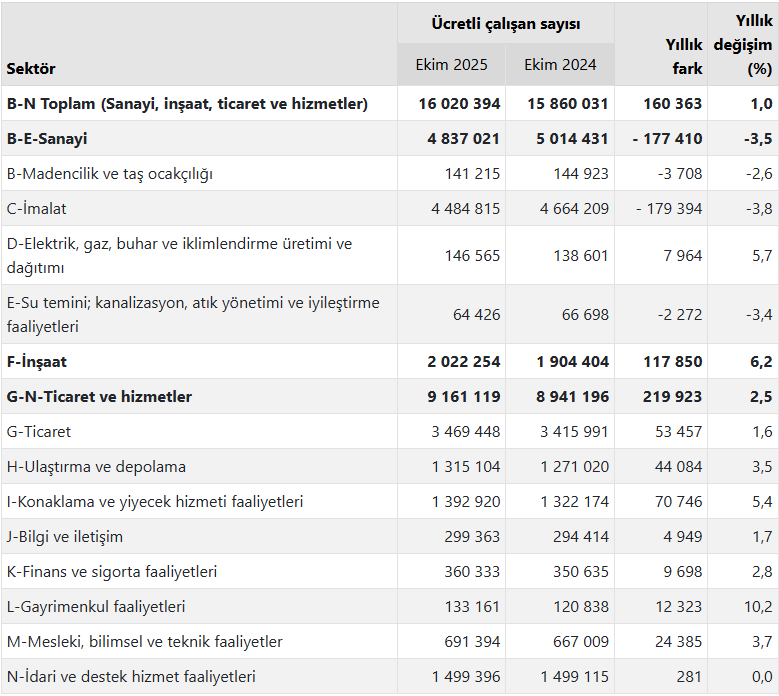Select the B-N Toplam row label
This screenshot has height=696, width=779.
point(187,103)
